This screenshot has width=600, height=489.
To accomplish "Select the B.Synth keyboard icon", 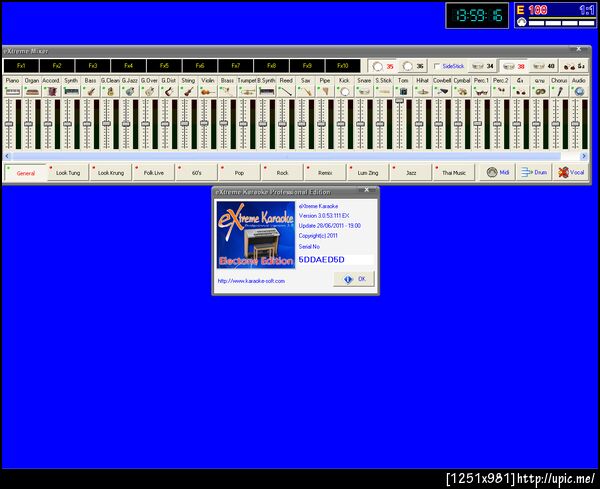I will coord(266,91).
